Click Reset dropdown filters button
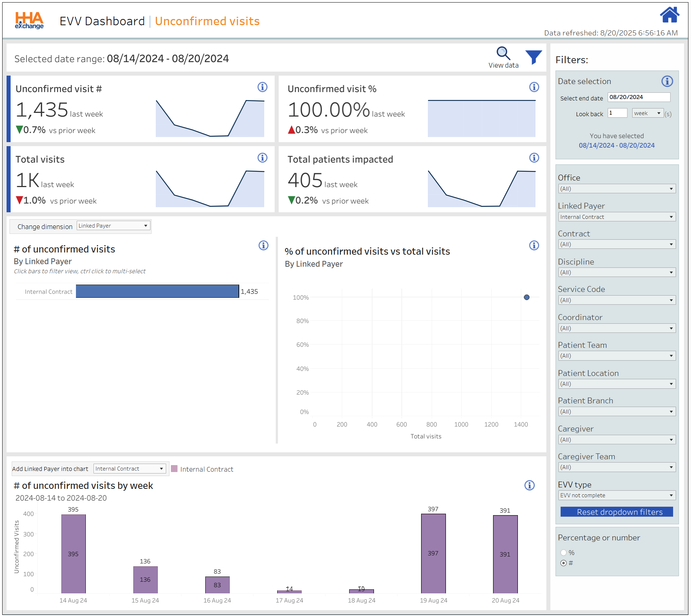The image size is (691, 616). pyautogui.click(x=616, y=512)
